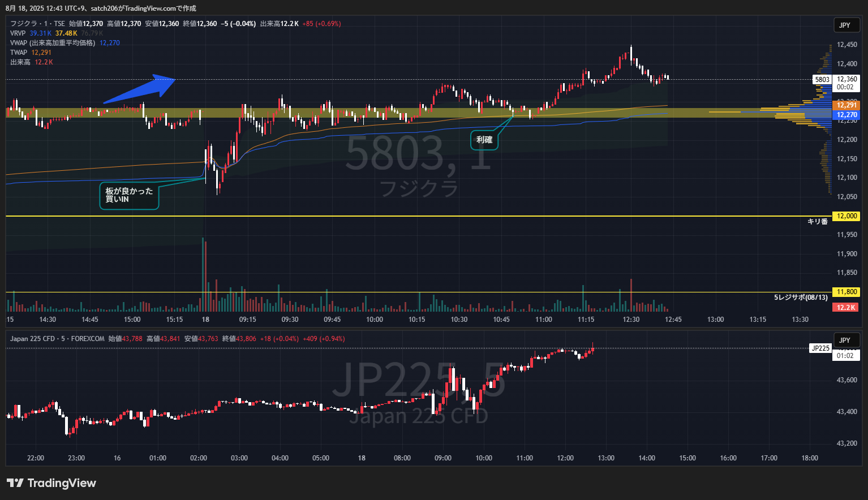The image size is (868, 500).
Task: Click the 01:02 countdown label on the Japan 225 axis
Action: pyautogui.click(x=845, y=356)
